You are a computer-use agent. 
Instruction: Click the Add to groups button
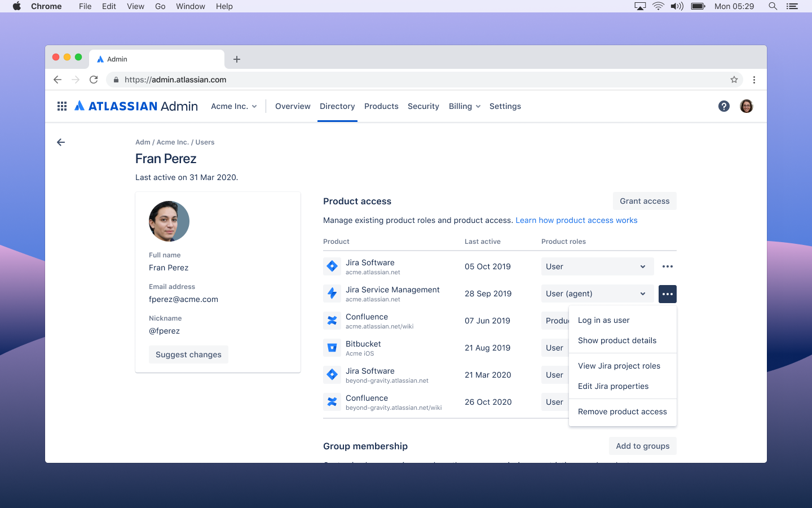[x=643, y=446]
